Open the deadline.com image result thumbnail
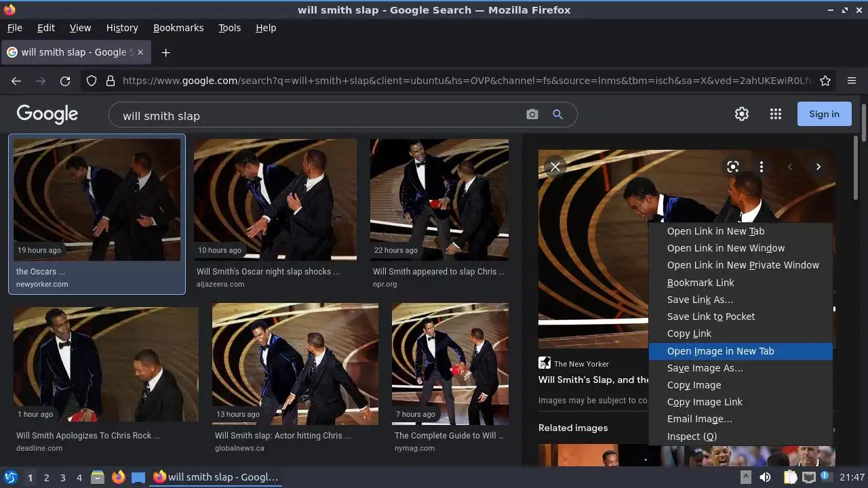The width and height of the screenshot is (868, 488). pos(106,366)
